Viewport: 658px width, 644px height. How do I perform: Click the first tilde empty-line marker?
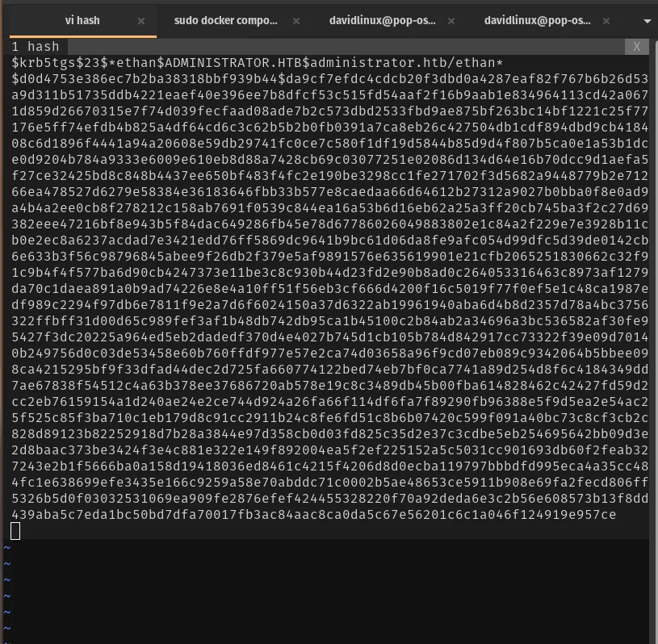coord(8,548)
